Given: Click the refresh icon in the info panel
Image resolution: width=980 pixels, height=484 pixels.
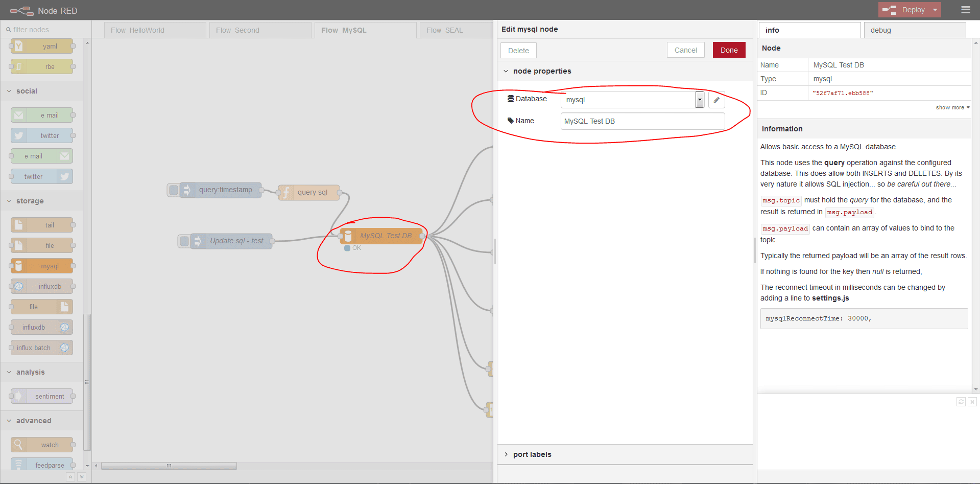Looking at the screenshot, I should click(961, 402).
